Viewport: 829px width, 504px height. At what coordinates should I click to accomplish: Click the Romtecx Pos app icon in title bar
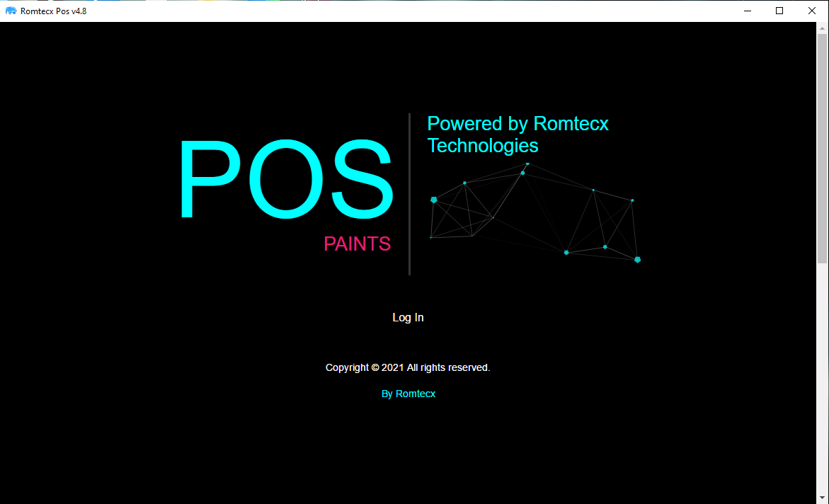click(11, 11)
